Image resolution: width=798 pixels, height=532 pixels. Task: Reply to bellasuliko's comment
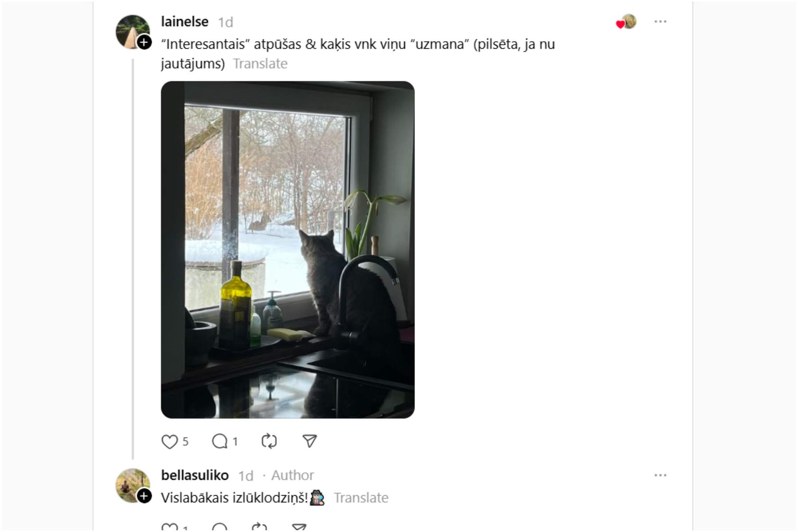coord(219,528)
